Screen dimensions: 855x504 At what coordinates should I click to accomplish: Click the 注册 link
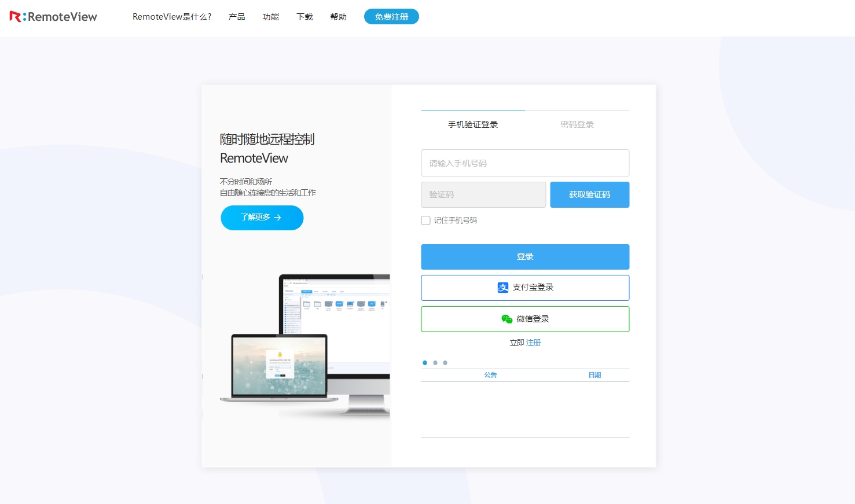click(533, 343)
